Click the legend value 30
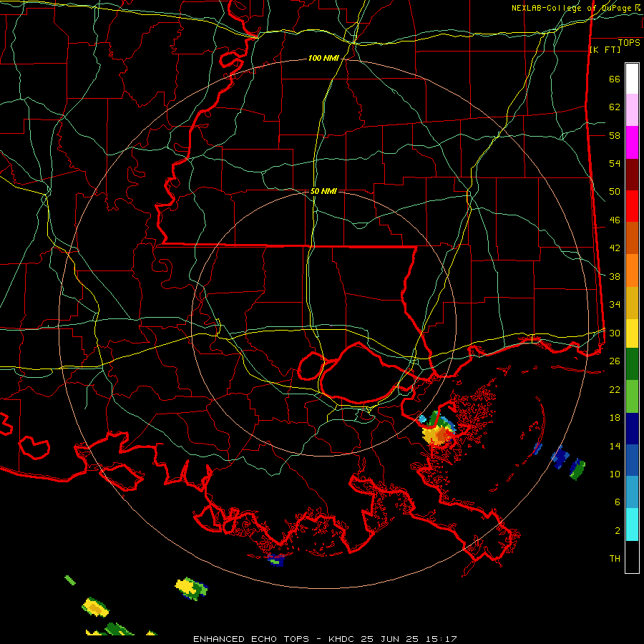The image size is (644, 644). tap(615, 333)
